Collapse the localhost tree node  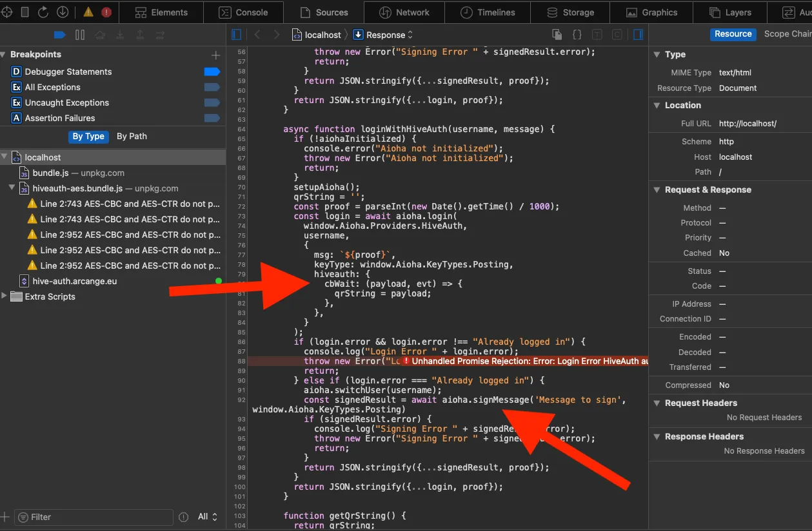pyautogui.click(x=5, y=157)
